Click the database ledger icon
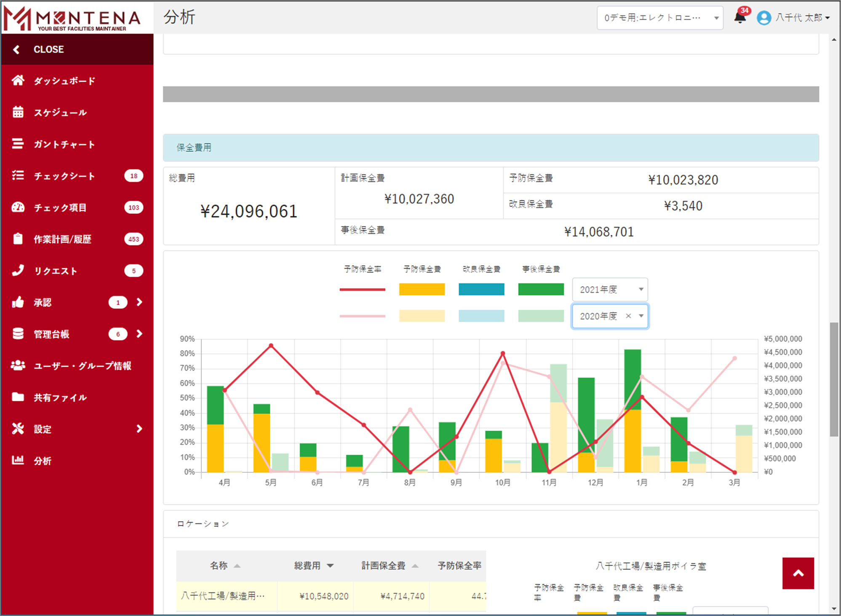This screenshot has height=616, width=841. [18, 333]
